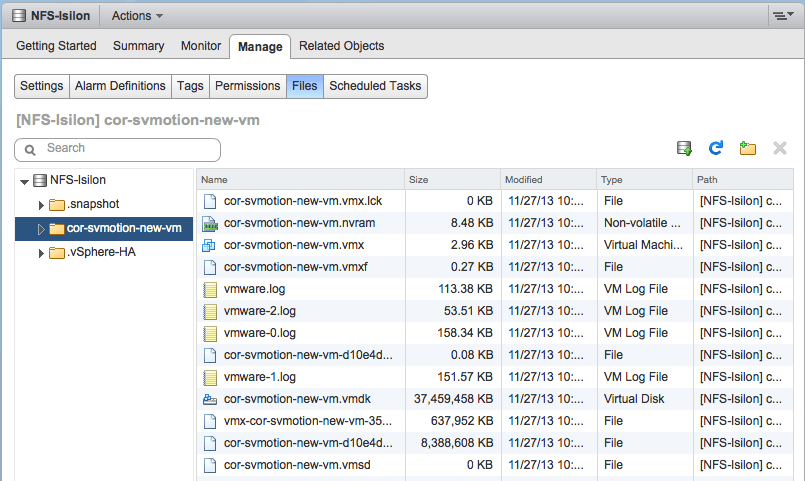Expand the .vSphere-HA folder

[41, 253]
